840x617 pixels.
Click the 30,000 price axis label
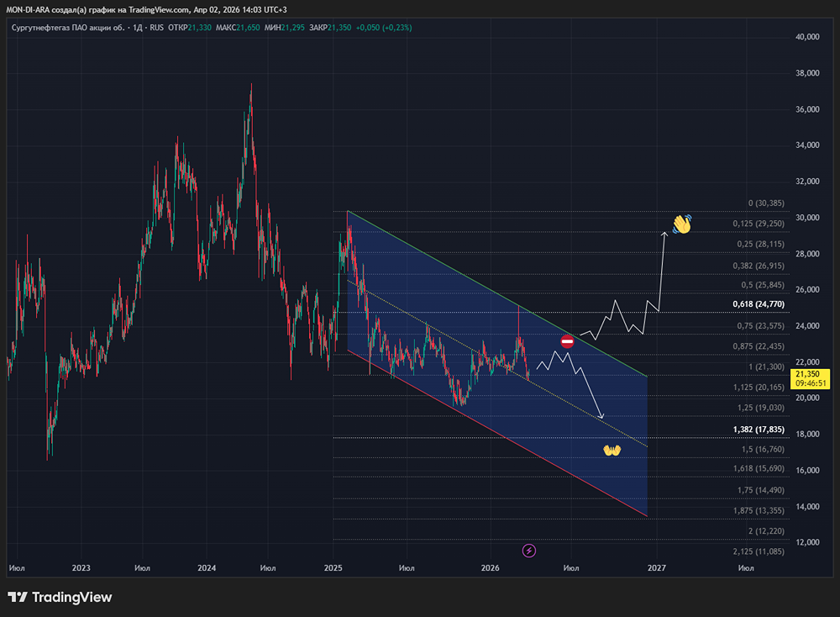coord(807,218)
